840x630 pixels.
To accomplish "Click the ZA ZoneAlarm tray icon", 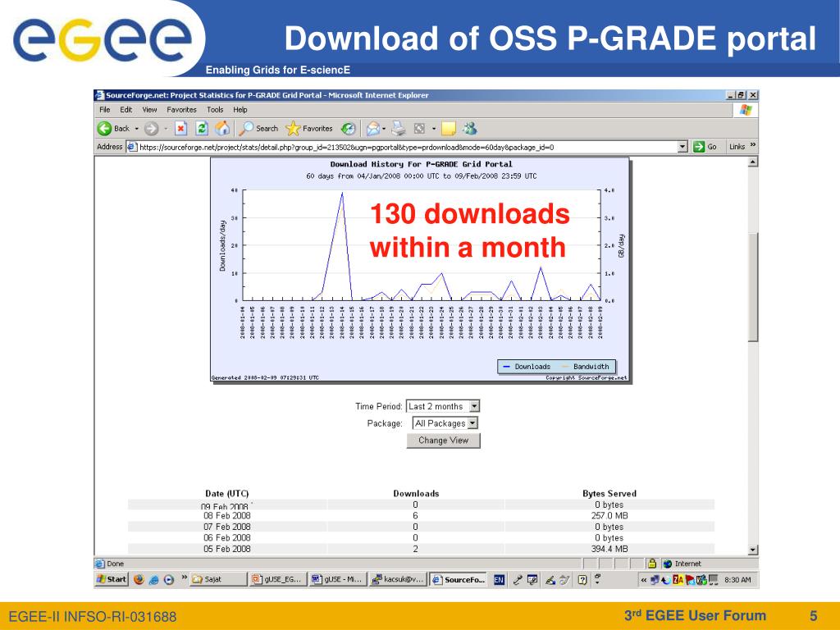I will pyautogui.click(x=678, y=580).
